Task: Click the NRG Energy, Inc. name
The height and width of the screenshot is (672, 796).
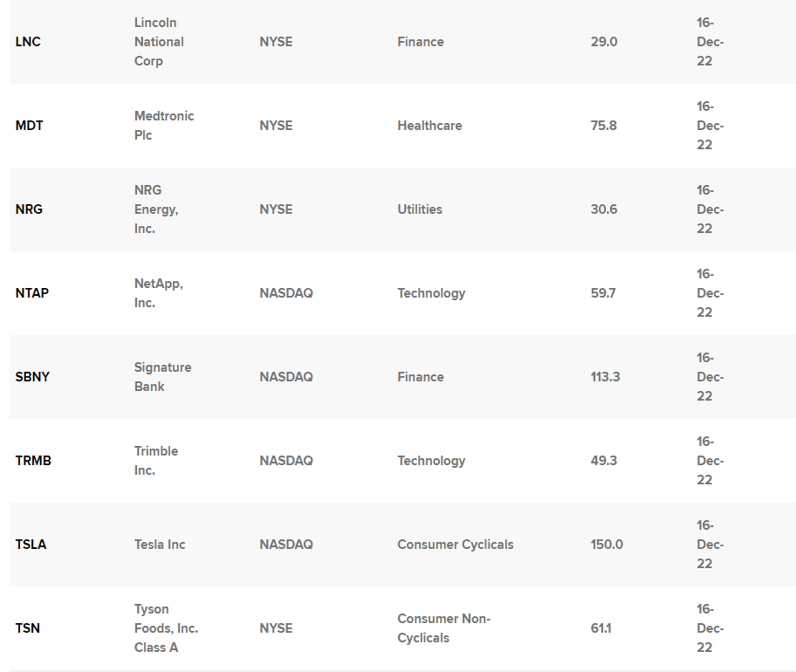Action: click(156, 209)
